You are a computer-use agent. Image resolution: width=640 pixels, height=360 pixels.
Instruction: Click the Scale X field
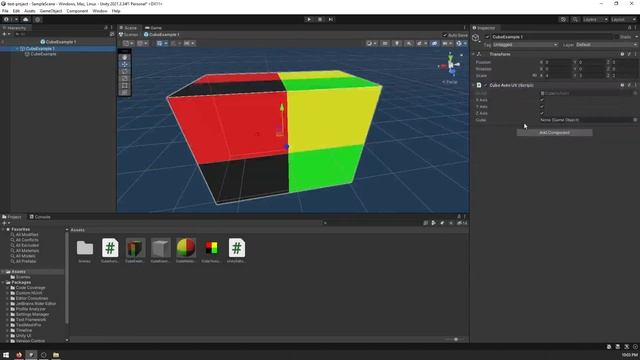[x=558, y=76]
